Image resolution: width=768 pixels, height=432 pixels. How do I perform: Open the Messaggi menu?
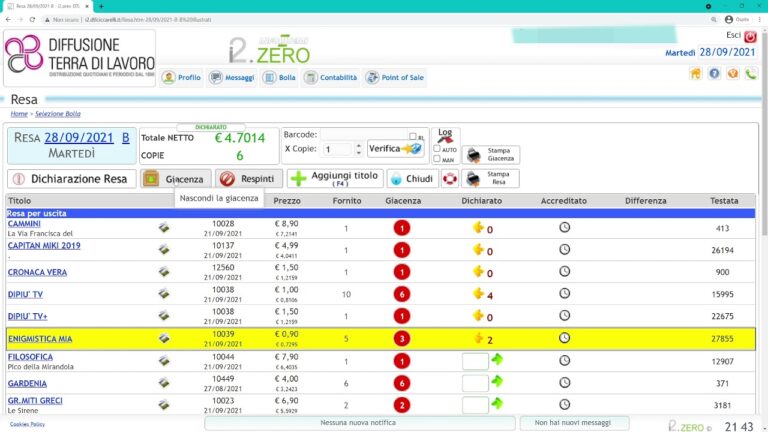231,77
